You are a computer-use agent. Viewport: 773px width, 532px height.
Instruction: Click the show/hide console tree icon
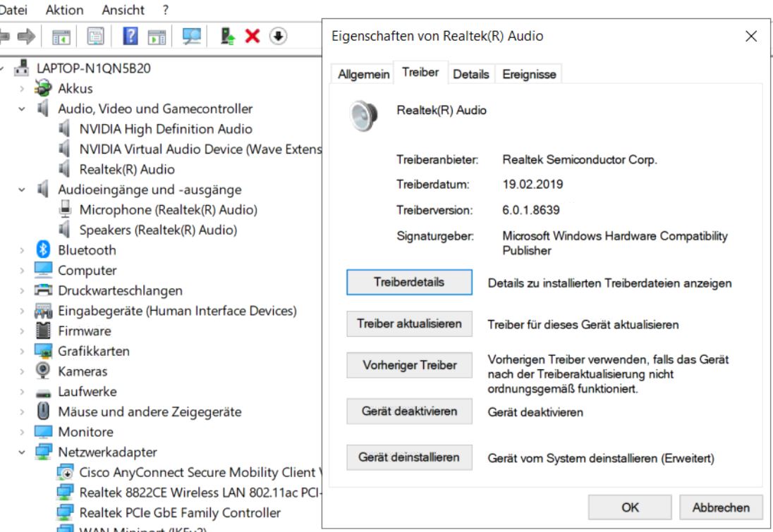61,37
